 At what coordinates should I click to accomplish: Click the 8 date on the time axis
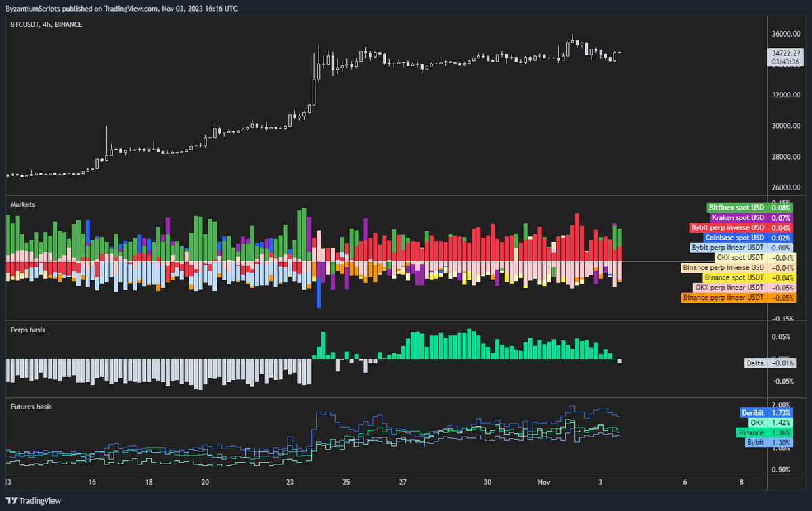742,482
